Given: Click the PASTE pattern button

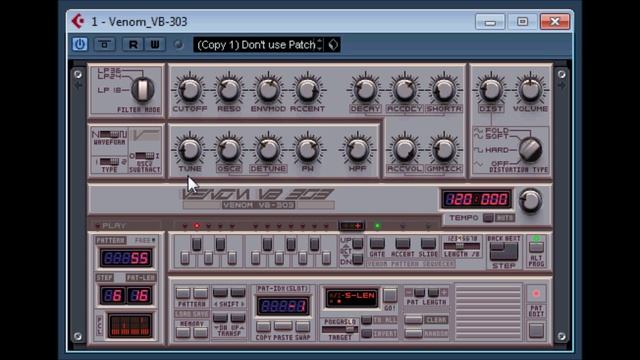Looking at the screenshot, I should coord(283,326).
